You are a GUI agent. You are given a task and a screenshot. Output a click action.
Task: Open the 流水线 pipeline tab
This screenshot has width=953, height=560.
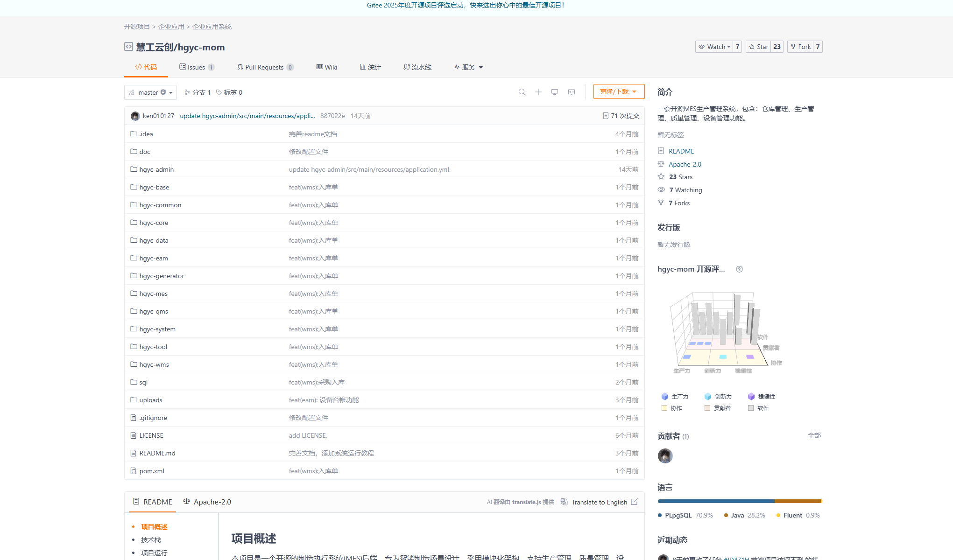tap(417, 67)
